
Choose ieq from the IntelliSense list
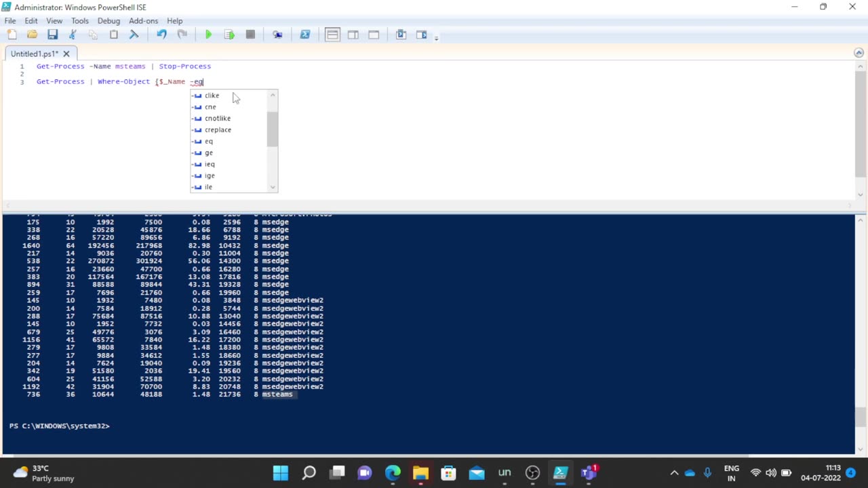click(229, 165)
